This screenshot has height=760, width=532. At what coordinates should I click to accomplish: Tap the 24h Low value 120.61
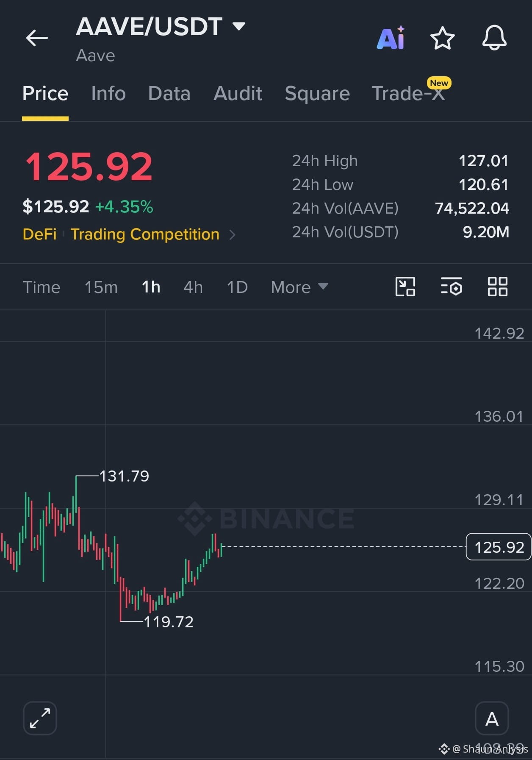click(484, 185)
